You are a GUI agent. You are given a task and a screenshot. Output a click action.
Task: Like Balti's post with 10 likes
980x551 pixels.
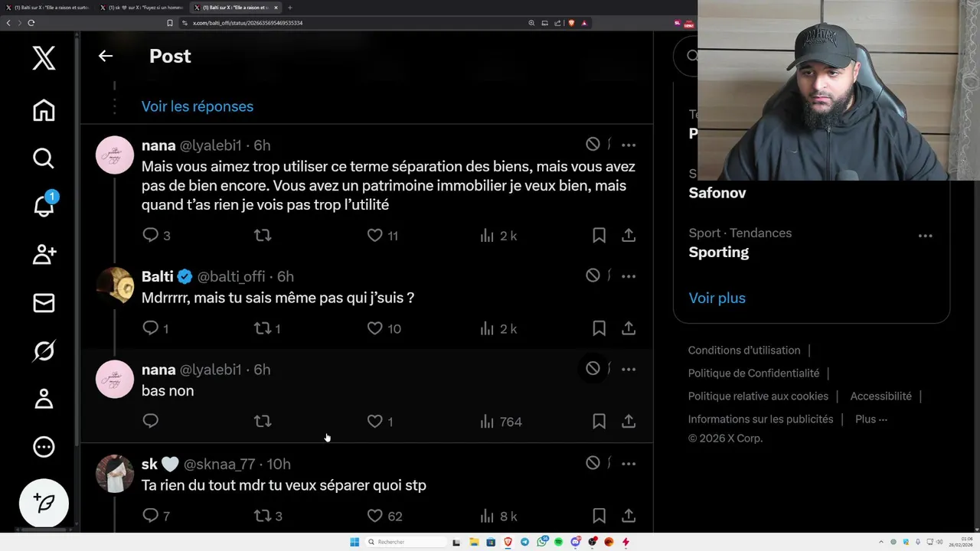(x=374, y=328)
